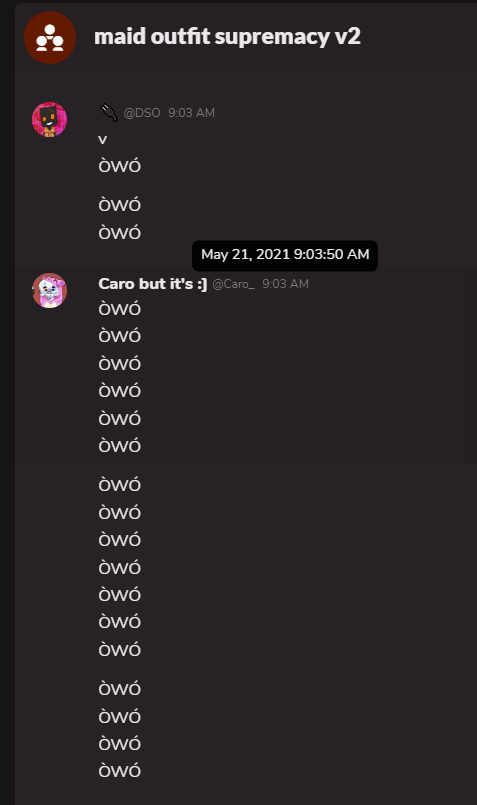Open the 'maid outfit supremacy v2' title
This screenshot has width=477, height=805.
coord(227,37)
